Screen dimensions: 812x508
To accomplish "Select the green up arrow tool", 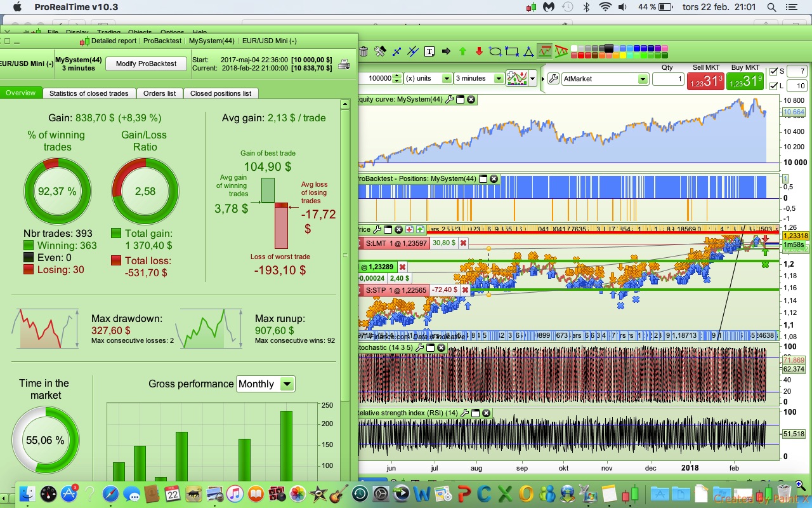I will pos(462,51).
